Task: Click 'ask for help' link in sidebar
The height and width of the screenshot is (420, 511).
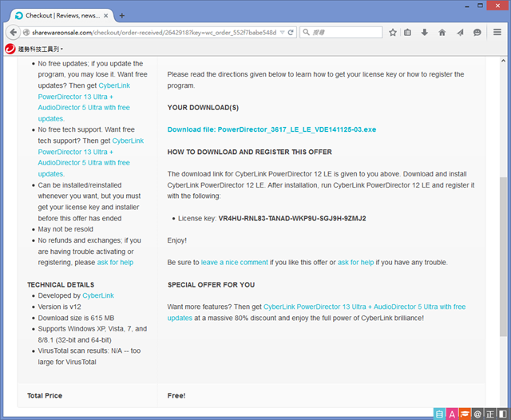Action: point(115,263)
